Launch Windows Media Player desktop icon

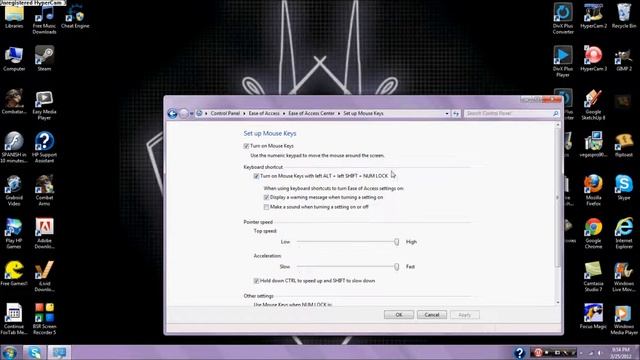click(624, 320)
